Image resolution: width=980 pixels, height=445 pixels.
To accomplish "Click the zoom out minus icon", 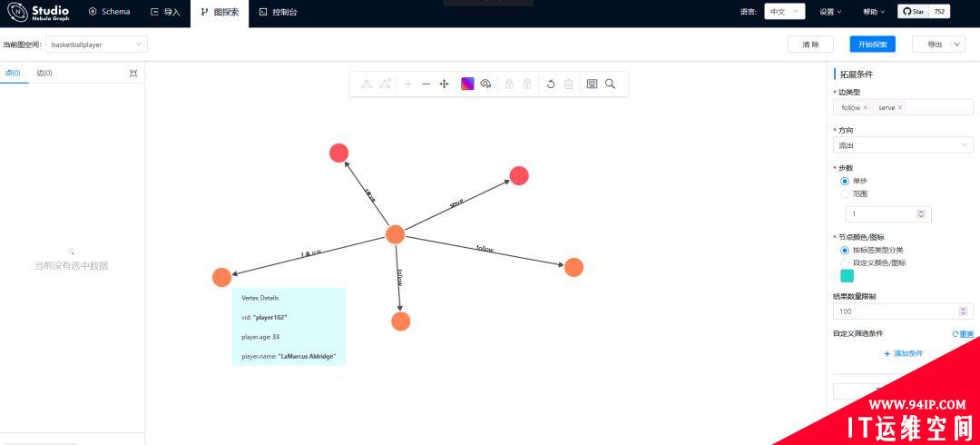I will (426, 84).
